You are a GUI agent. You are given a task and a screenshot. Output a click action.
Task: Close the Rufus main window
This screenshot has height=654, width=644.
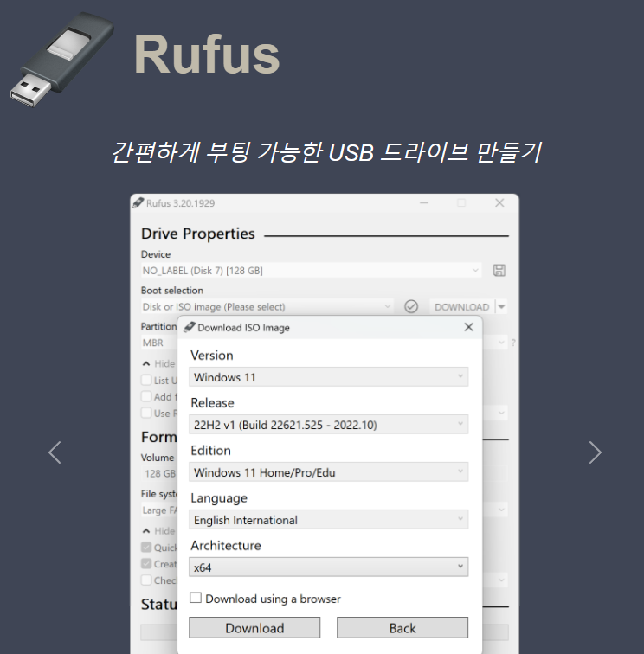coord(499,203)
